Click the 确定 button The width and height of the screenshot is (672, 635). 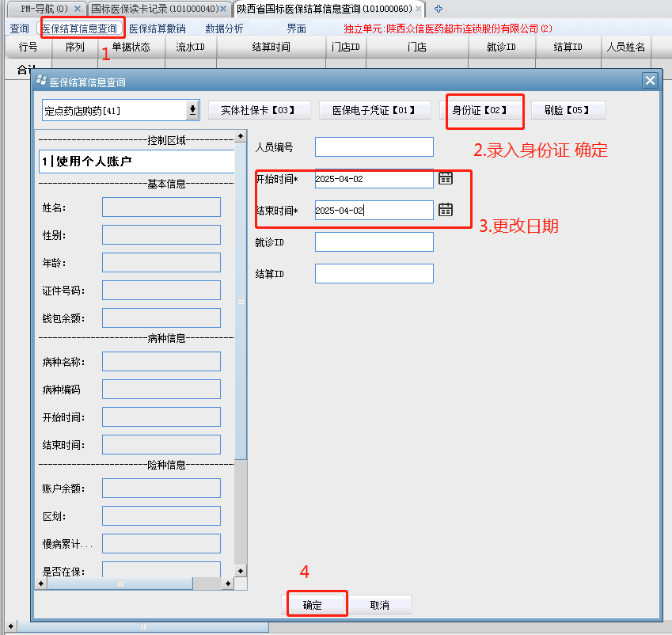pos(313,605)
